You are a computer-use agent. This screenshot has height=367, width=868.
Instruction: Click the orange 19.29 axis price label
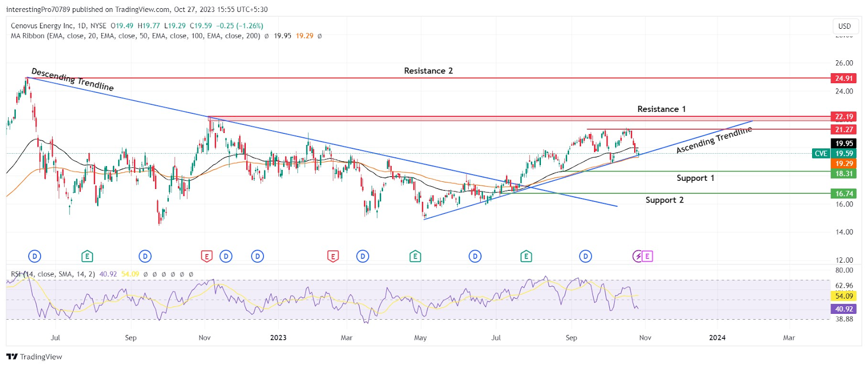pyautogui.click(x=844, y=163)
